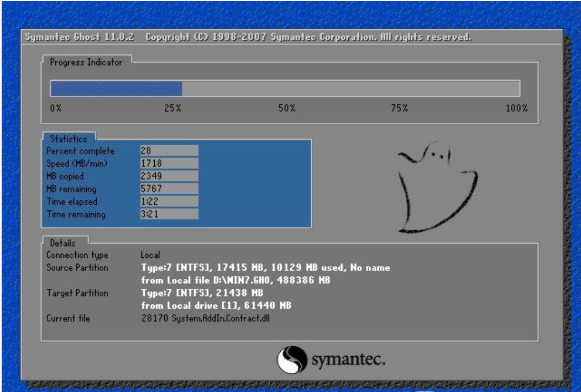Click the Progress Indicator panel label
This screenshot has width=581, height=392.
click(86, 62)
